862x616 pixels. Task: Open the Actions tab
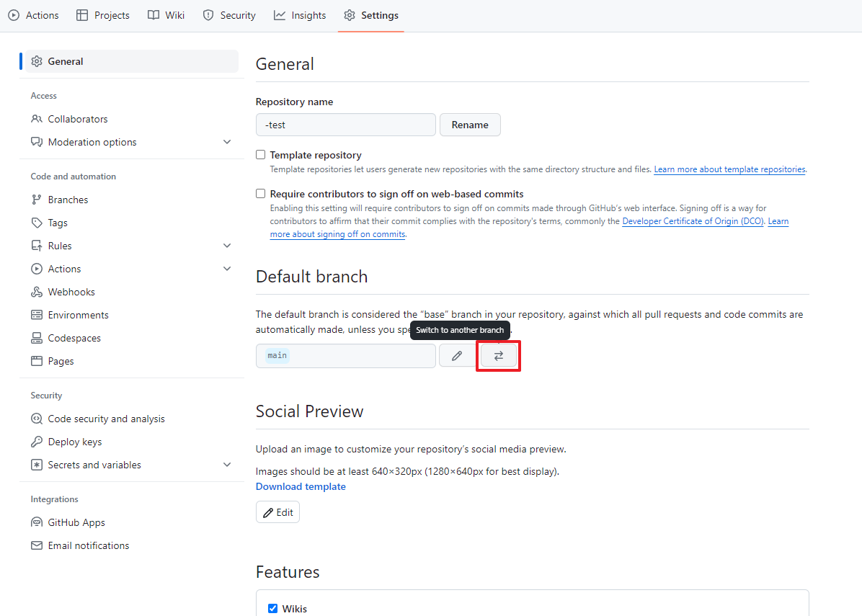(x=34, y=15)
